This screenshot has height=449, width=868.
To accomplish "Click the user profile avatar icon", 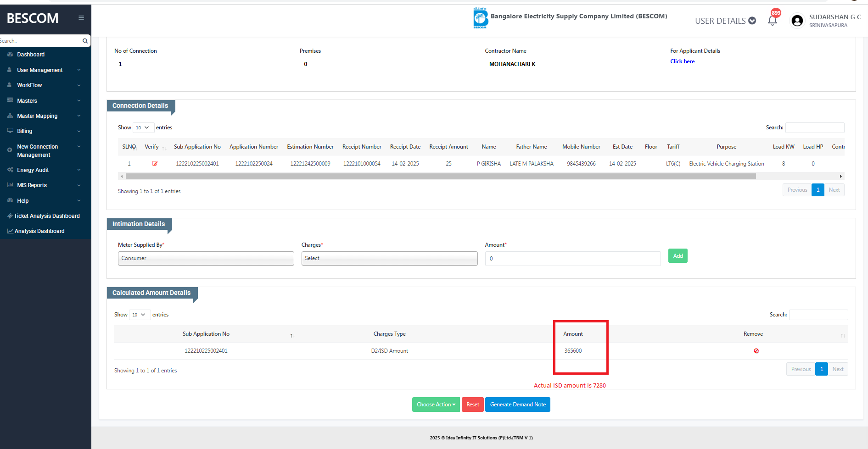I will pos(797,21).
